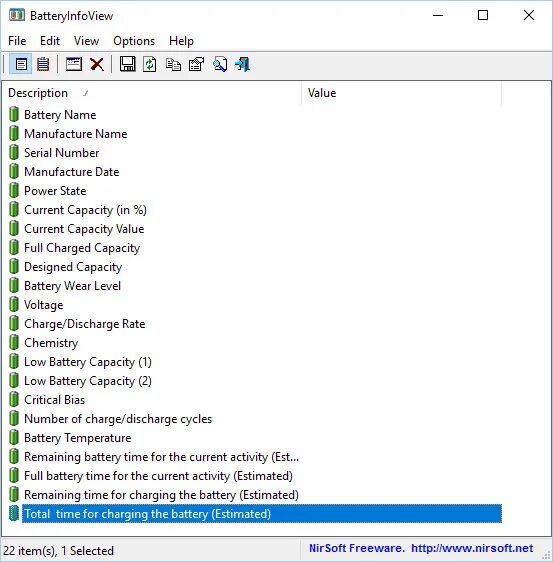Sort by the Description column header
This screenshot has height=562, width=553.
[152, 93]
